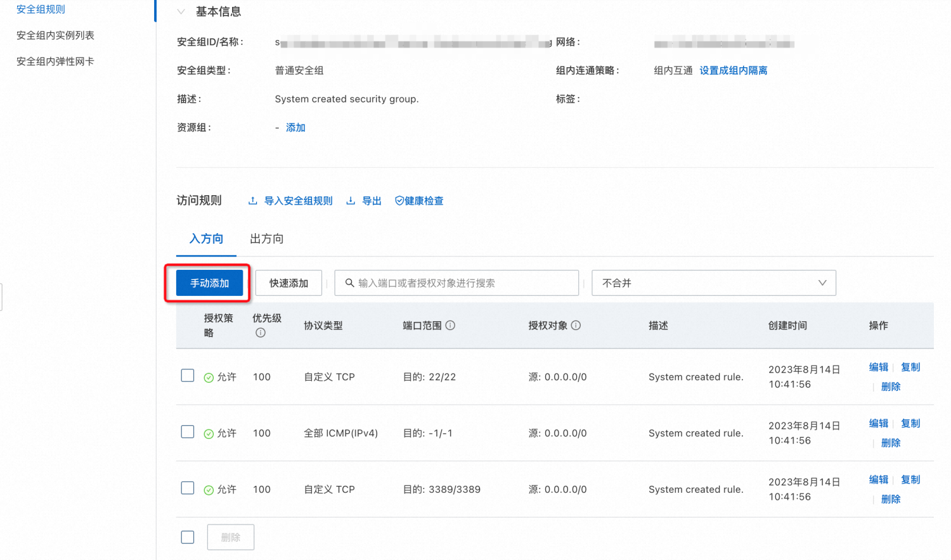Viewport: 951px width, 560px height.
Task: Click the shield icon for 健康检查
Action: click(399, 201)
